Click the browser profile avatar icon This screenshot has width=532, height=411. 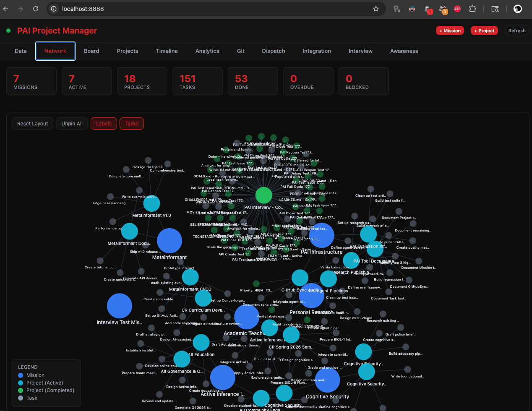click(x=518, y=9)
